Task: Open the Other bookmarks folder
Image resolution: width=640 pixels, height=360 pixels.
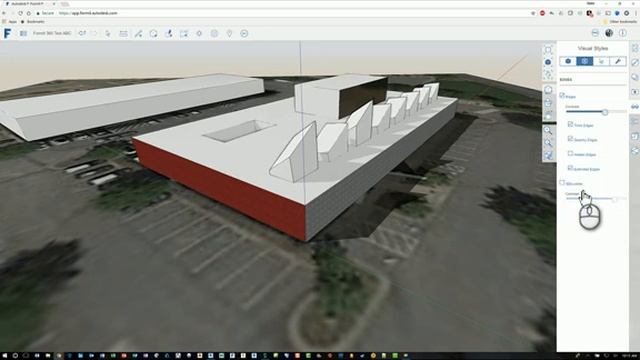Action: pos(620,22)
